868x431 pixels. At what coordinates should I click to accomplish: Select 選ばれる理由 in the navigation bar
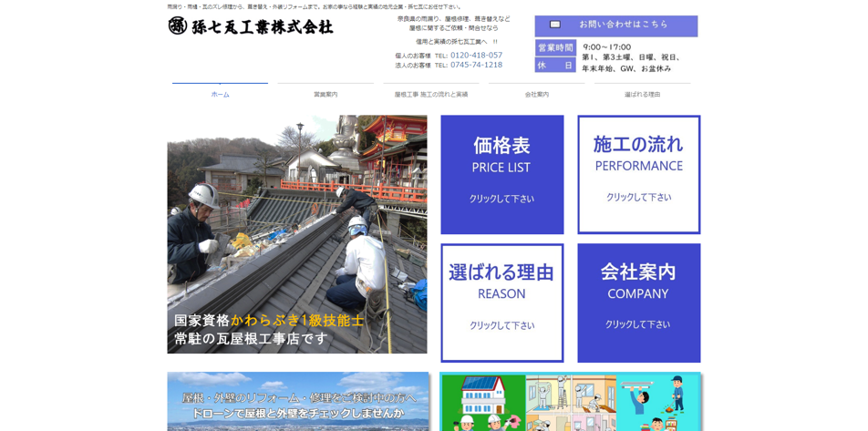click(x=642, y=94)
